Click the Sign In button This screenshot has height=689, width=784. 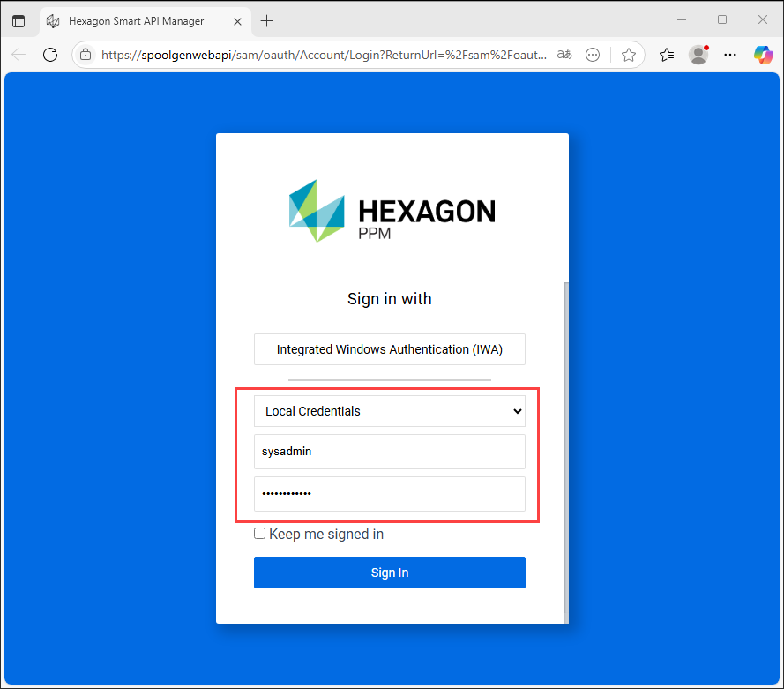(389, 573)
